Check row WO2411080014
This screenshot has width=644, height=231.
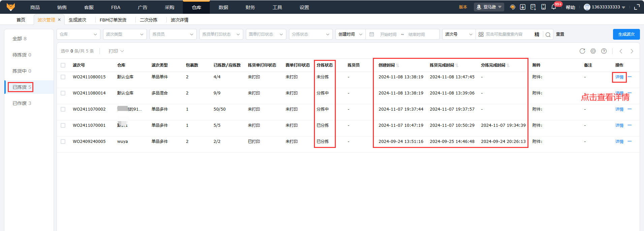[63, 93]
